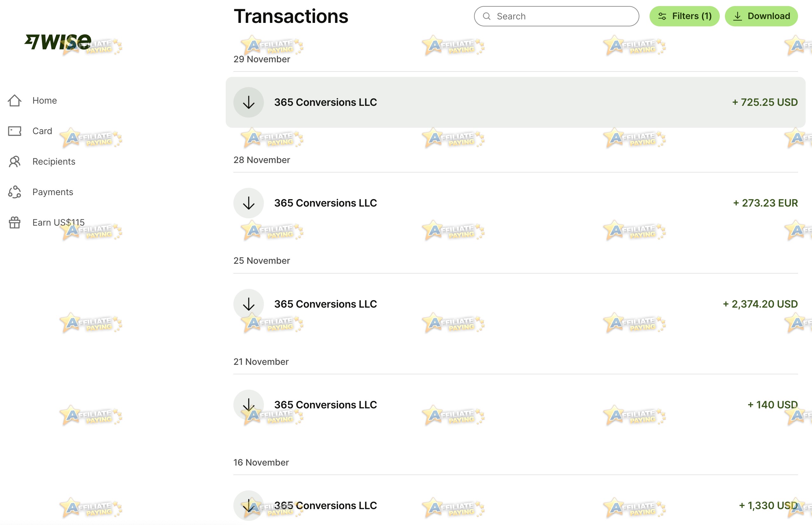Screen dimensions: 812x525
Task: Open the 21 November 365 Conversions LLC transaction
Action: pos(516,405)
